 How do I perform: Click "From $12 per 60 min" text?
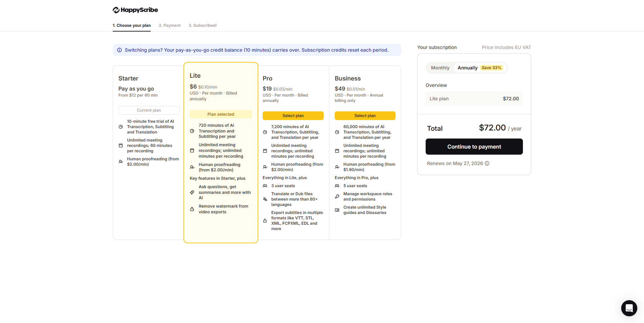[138, 95]
